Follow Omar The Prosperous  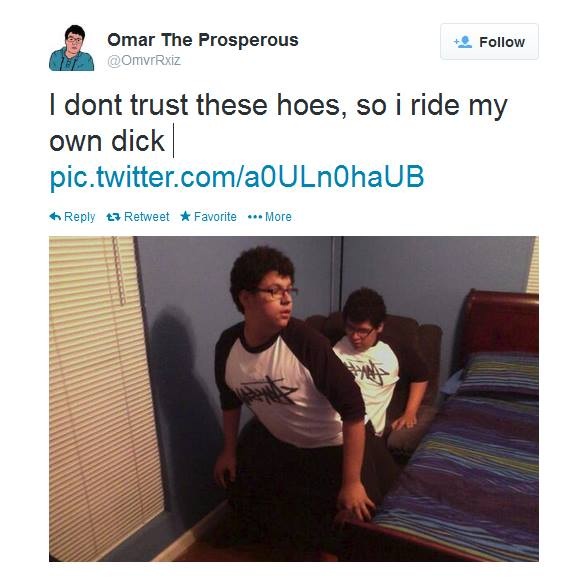click(x=489, y=41)
